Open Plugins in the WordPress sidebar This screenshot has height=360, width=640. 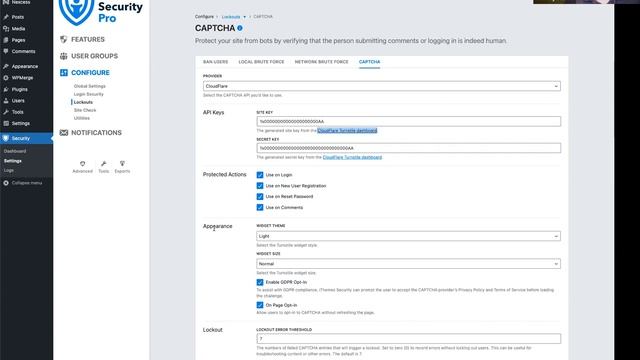(20, 89)
